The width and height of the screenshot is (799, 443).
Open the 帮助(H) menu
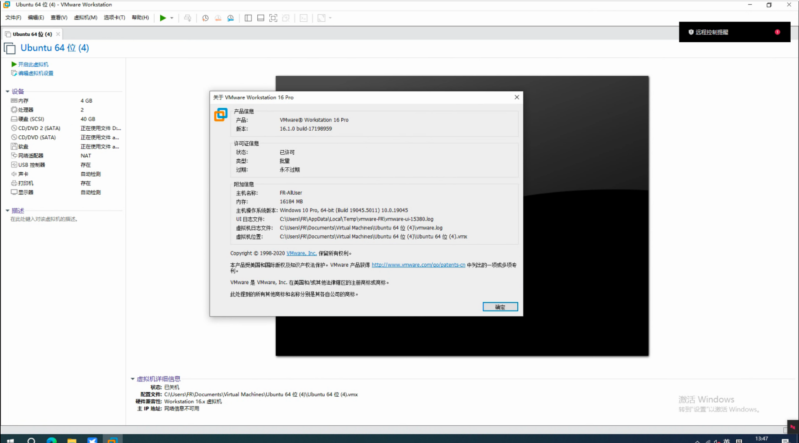click(x=141, y=18)
